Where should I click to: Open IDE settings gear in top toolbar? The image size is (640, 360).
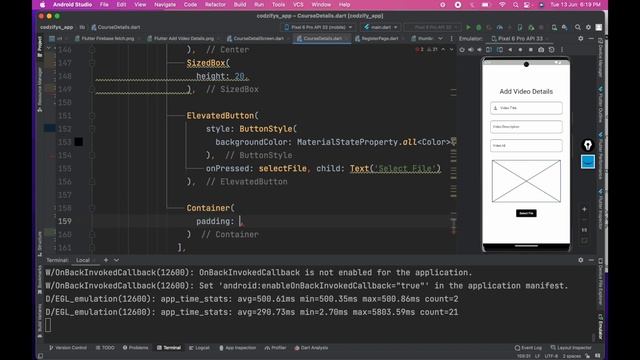pyautogui.click(x=588, y=27)
